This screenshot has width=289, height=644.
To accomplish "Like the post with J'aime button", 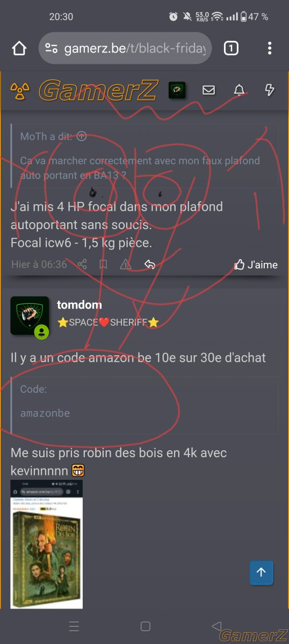I will [x=256, y=265].
